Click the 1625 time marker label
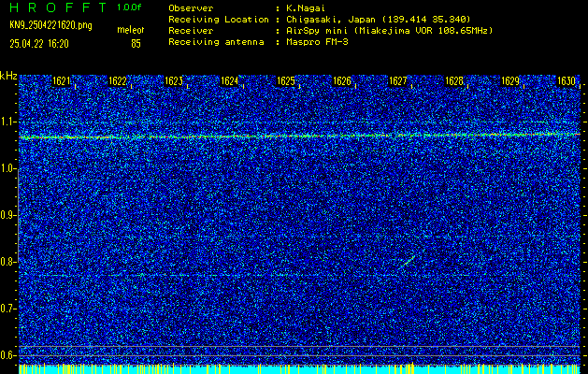588x374 pixels. pos(286,81)
